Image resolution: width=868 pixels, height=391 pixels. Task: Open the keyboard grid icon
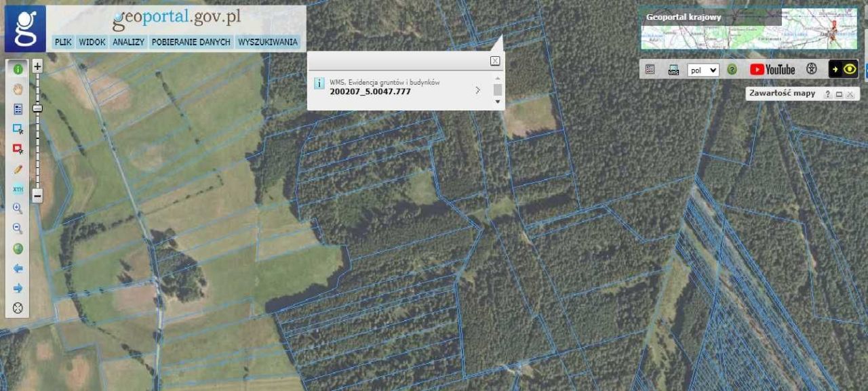tap(650, 69)
